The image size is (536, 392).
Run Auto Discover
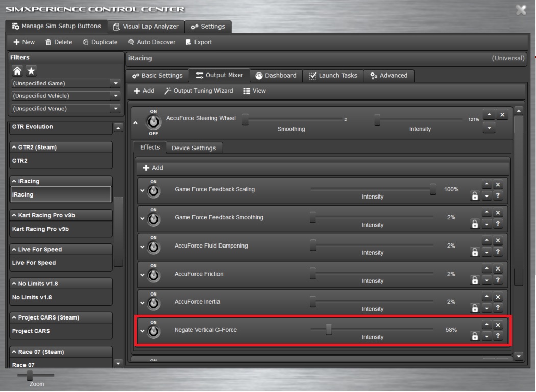tap(152, 42)
